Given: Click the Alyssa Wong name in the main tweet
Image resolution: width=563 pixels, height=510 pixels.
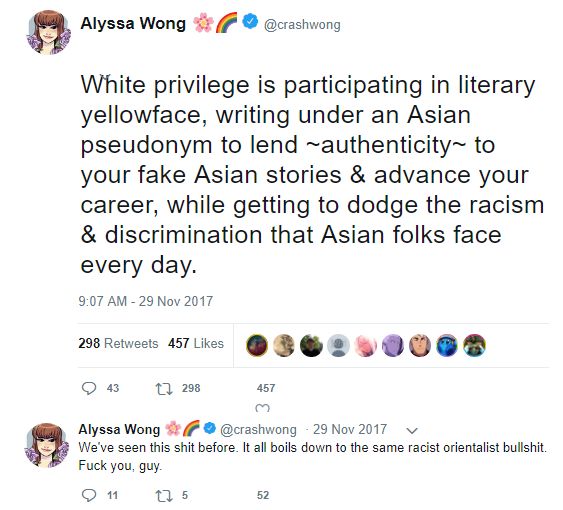Looking at the screenshot, I should point(133,23).
